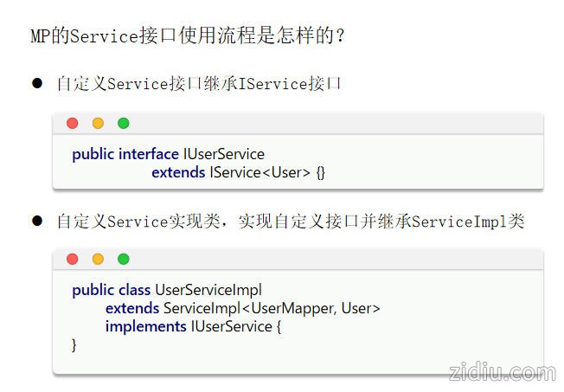This screenshot has height=392, width=564.
Task: Click the red dot in the UserServiceImpl code window
Action: (x=72, y=259)
